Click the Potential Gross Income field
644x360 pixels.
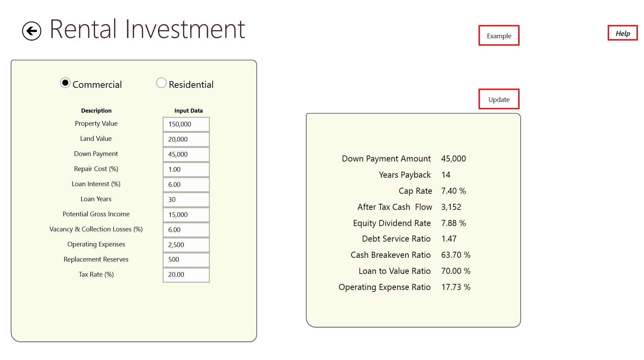coord(186,215)
